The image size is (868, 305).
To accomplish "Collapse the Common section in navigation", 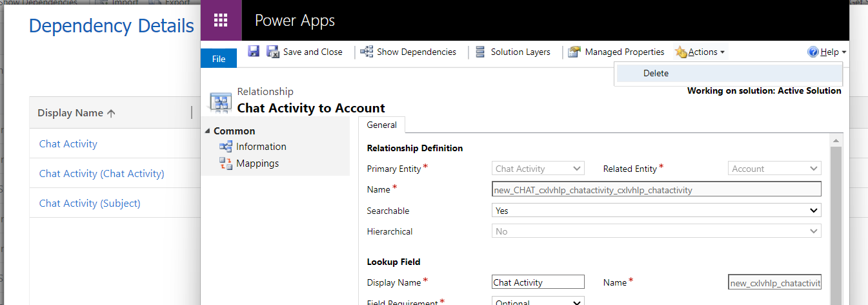I will pyautogui.click(x=207, y=131).
